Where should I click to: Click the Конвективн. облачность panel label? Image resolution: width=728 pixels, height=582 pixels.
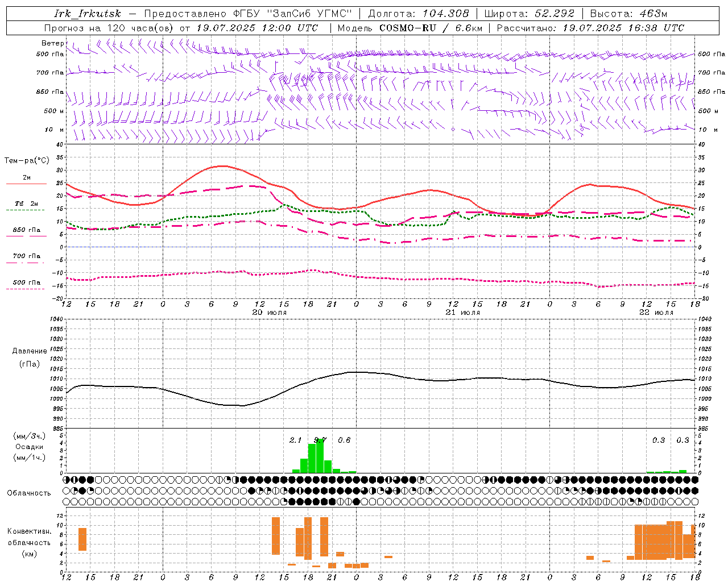pyautogui.click(x=29, y=537)
